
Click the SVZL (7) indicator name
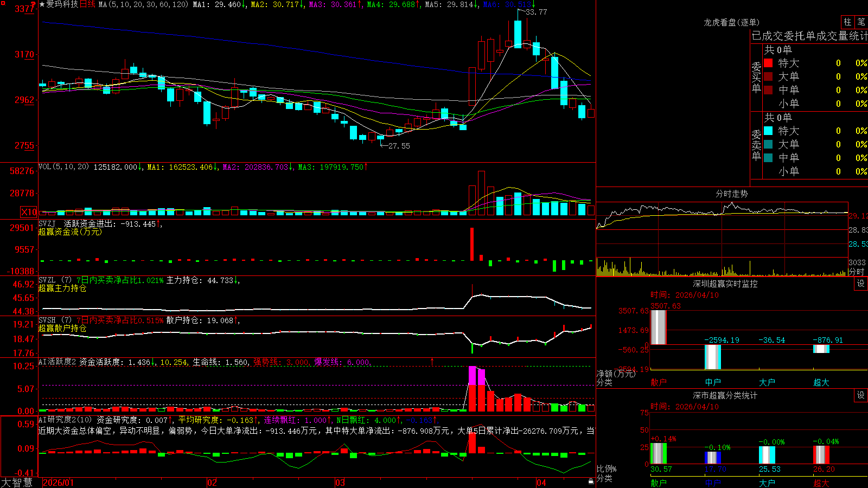pos(55,280)
